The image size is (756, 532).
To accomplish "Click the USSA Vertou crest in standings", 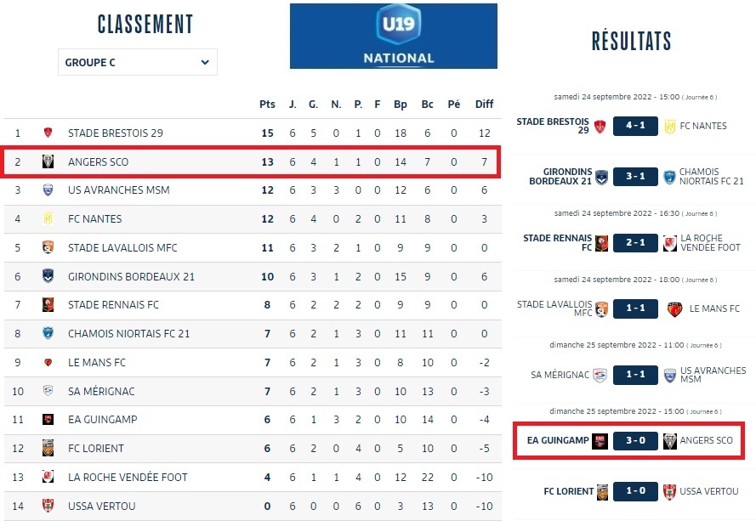I will click(x=48, y=506).
